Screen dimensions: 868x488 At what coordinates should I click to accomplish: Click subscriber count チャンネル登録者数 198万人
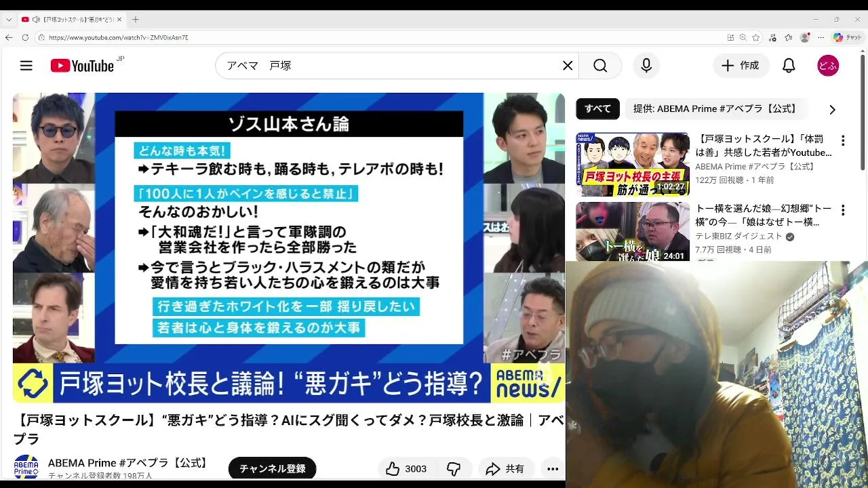(x=100, y=476)
